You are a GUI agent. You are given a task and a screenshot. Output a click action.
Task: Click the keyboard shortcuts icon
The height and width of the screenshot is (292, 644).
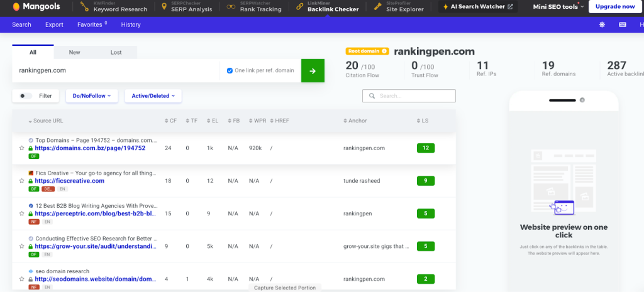point(623,24)
